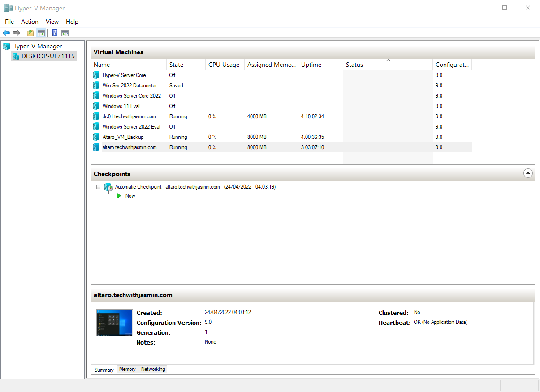Select the Automatic Checkpoint altaro.techwithjasmin.com entry
540x392 pixels.
click(195, 187)
